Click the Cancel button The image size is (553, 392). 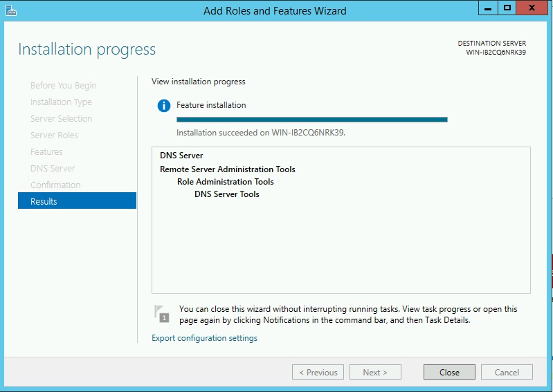tap(507, 372)
